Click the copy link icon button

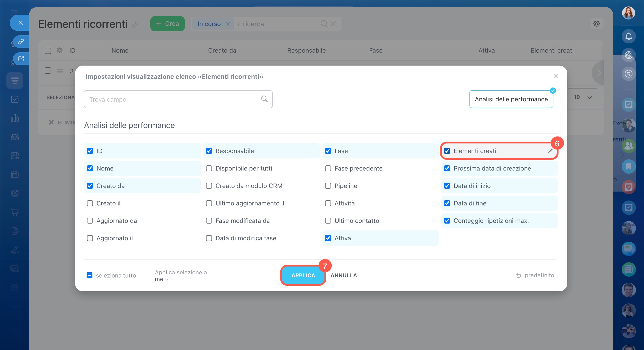coord(21,41)
